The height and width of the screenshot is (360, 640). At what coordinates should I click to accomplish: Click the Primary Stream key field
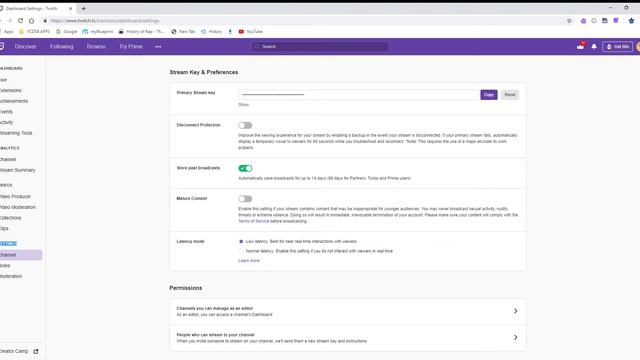358,95
